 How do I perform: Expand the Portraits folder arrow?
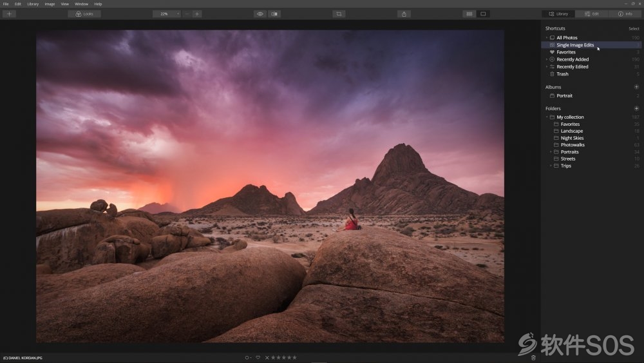[551, 152]
